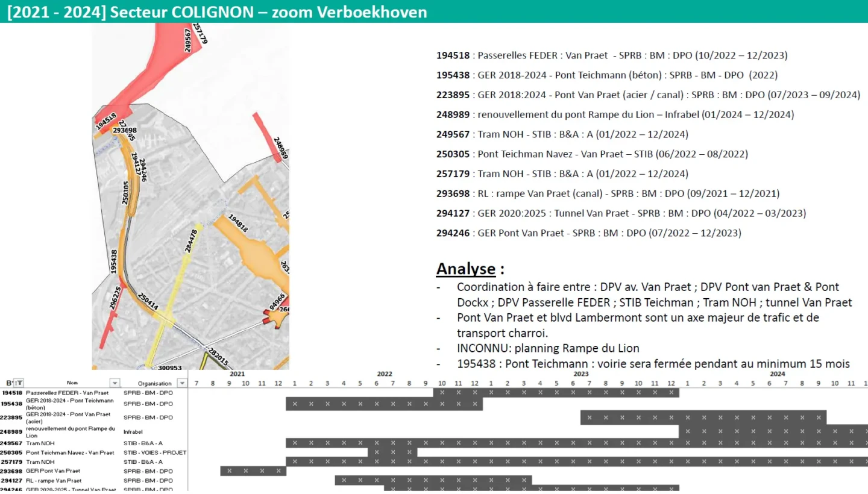The height and width of the screenshot is (494, 868).
Task: Click the 'STIB - VOIES - PROJET' organisation cell
Action: 155,452
